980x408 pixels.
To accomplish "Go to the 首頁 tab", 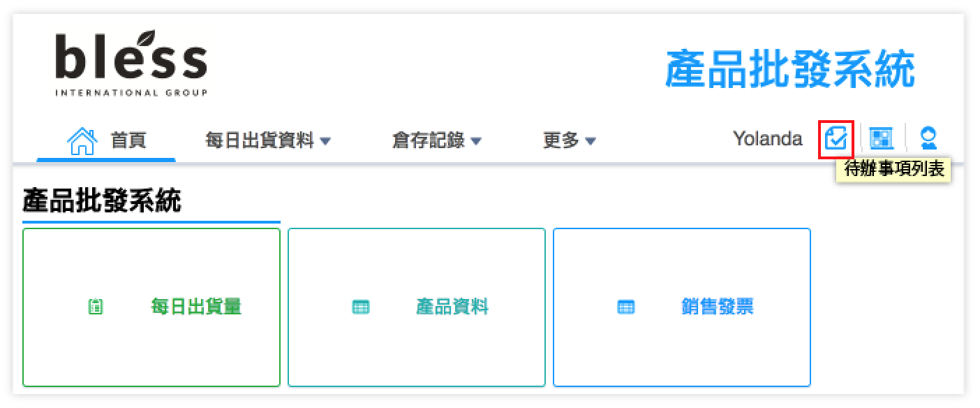I will coord(106,140).
